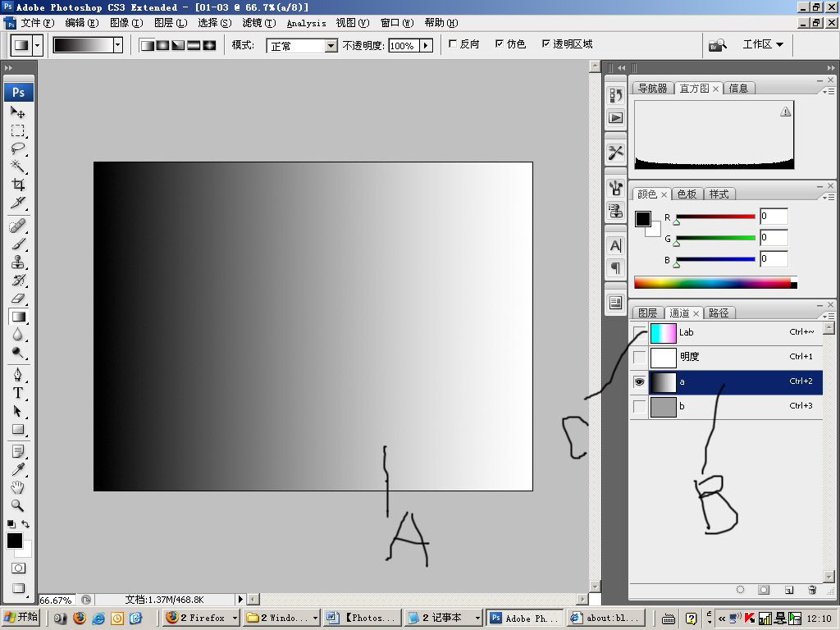Select the Healing Brush tool

pyautogui.click(x=18, y=226)
